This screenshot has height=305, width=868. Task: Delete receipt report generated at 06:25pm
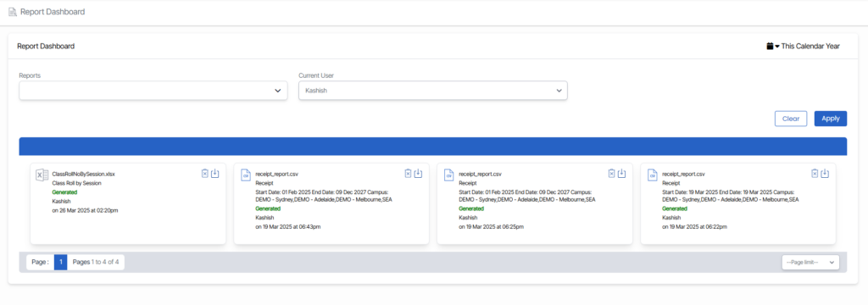pyautogui.click(x=612, y=174)
